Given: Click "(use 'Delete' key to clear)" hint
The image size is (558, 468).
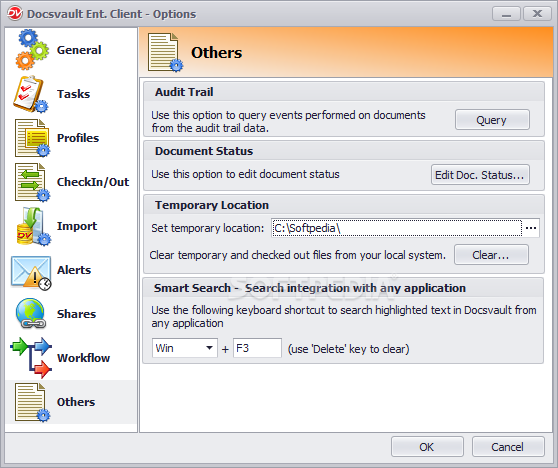Looking at the screenshot, I should pos(348,349).
